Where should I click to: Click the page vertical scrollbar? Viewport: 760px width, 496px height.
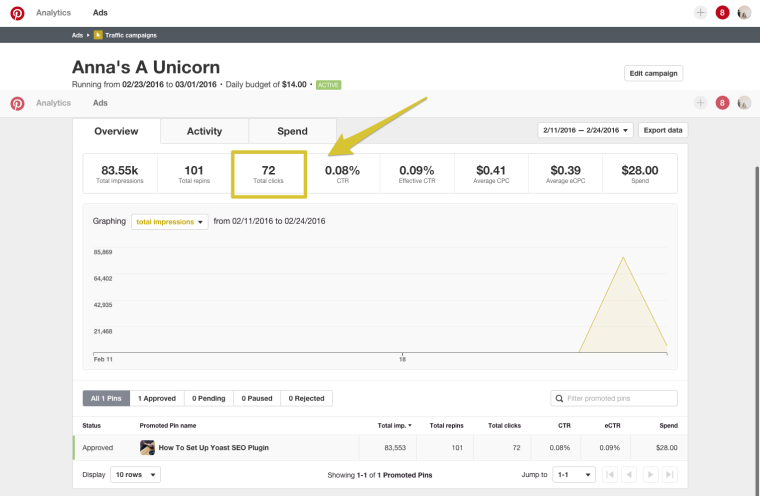(757, 330)
